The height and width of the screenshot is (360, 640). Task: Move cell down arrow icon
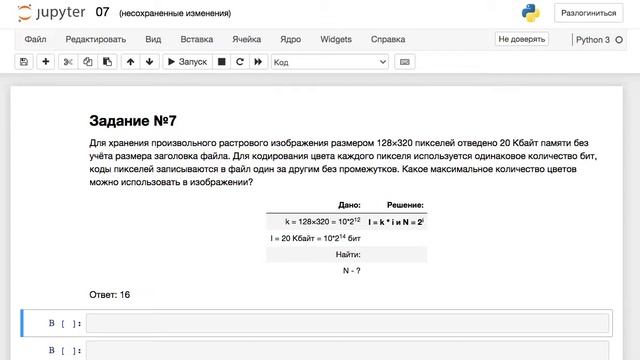pyautogui.click(x=149, y=62)
